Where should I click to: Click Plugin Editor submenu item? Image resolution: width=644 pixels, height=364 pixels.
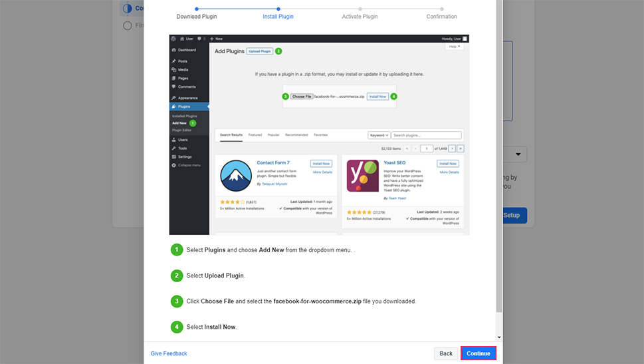coord(181,130)
